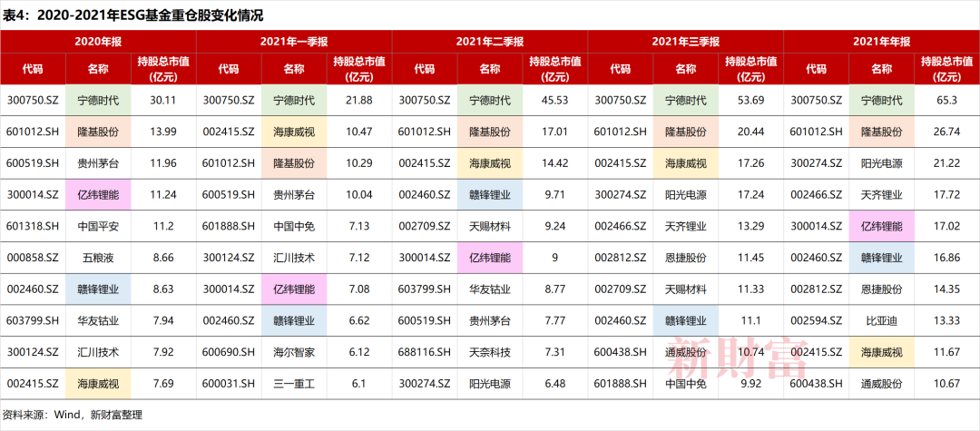The height and width of the screenshot is (431, 980).
Task: Click stock code 600690.SH
Action: tap(229, 352)
